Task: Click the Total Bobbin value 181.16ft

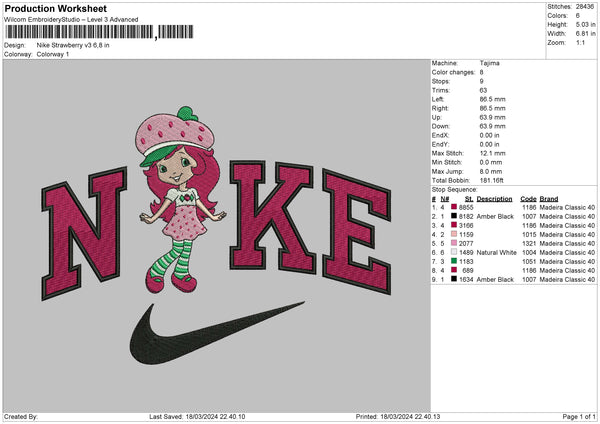Action: pyautogui.click(x=492, y=180)
